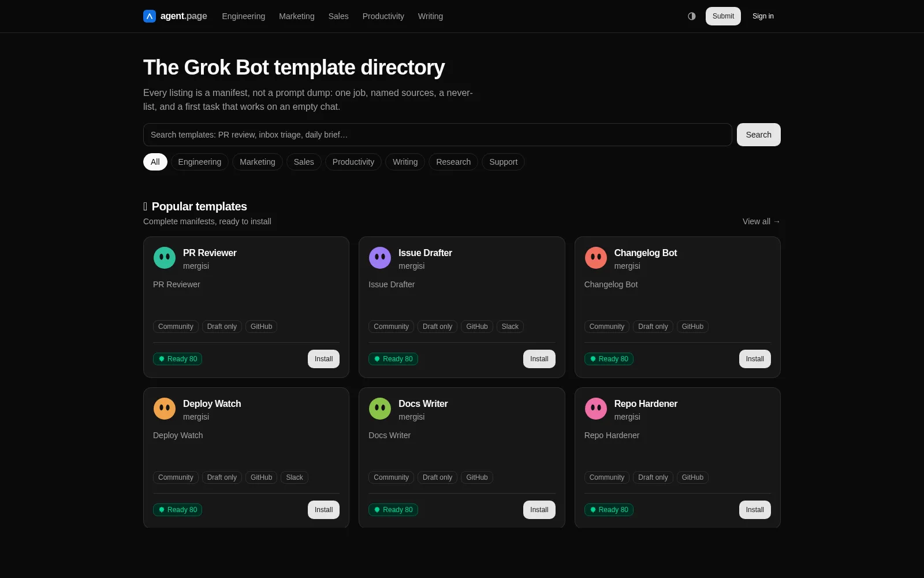Click the Sign in link
924x578 pixels.
tap(763, 16)
